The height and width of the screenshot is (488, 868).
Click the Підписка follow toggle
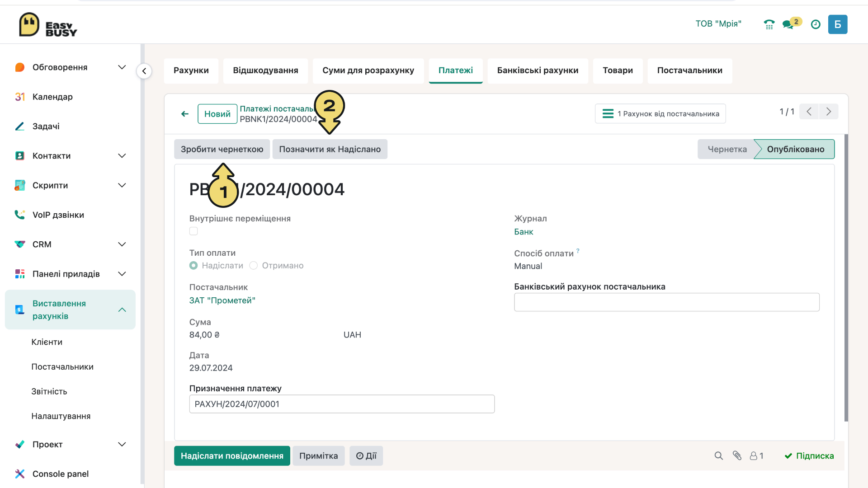pyautogui.click(x=809, y=456)
